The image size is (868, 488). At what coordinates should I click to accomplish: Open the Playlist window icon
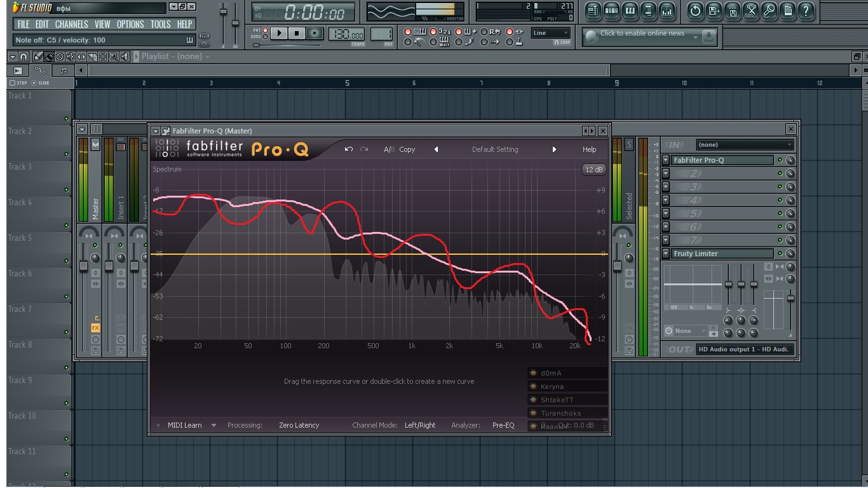[593, 10]
